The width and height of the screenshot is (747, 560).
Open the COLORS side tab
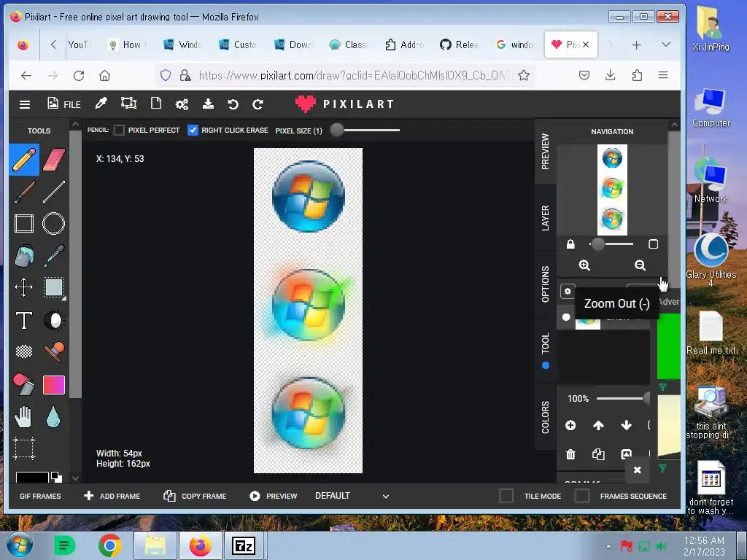pyautogui.click(x=546, y=416)
